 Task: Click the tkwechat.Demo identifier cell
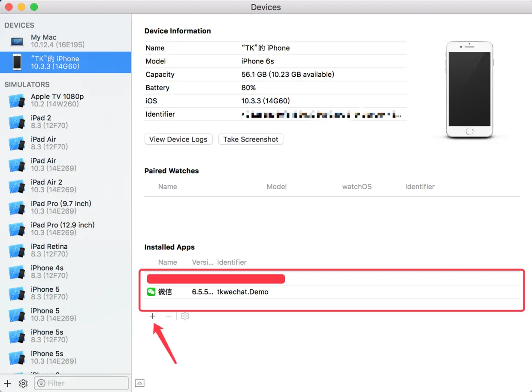[243, 292]
